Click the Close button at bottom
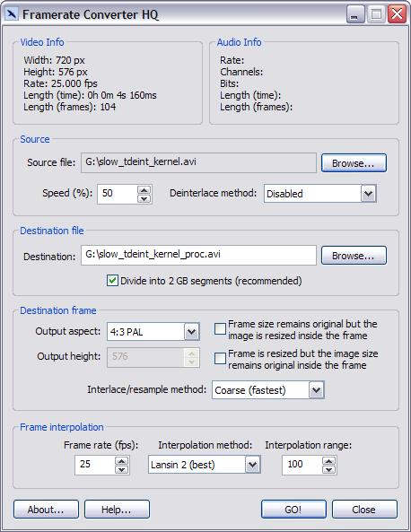Viewport: 411px width, 532px height. coord(364,510)
